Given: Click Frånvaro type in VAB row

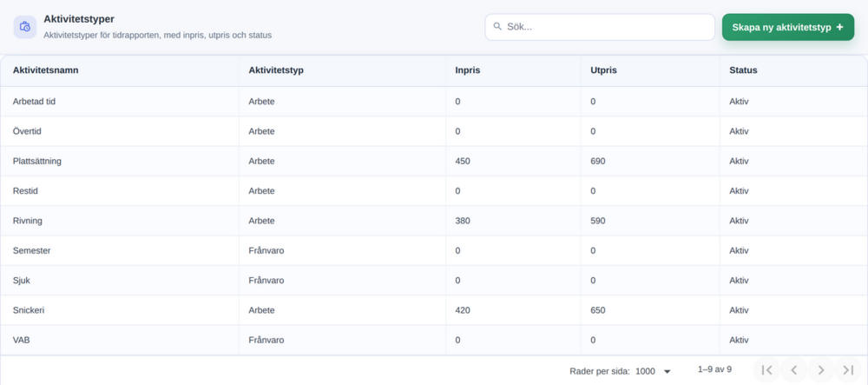Looking at the screenshot, I should 266,340.
